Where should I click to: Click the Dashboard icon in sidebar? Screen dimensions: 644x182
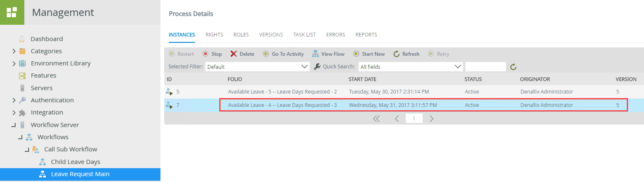pos(22,39)
